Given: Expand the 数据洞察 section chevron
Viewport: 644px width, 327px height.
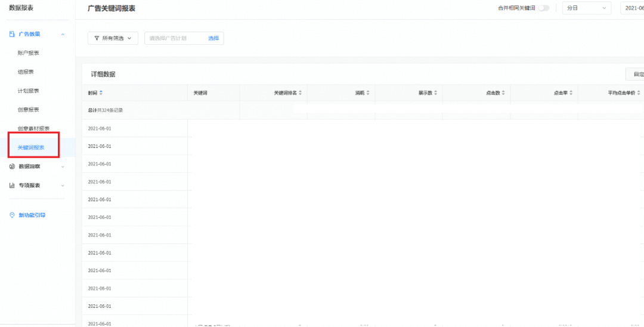Looking at the screenshot, I should click(x=63, y=167).
